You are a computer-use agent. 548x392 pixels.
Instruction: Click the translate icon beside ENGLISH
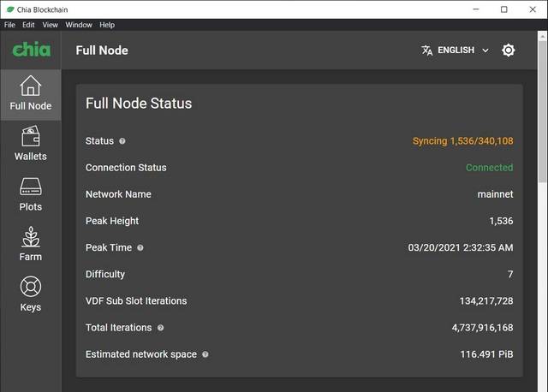427,50
